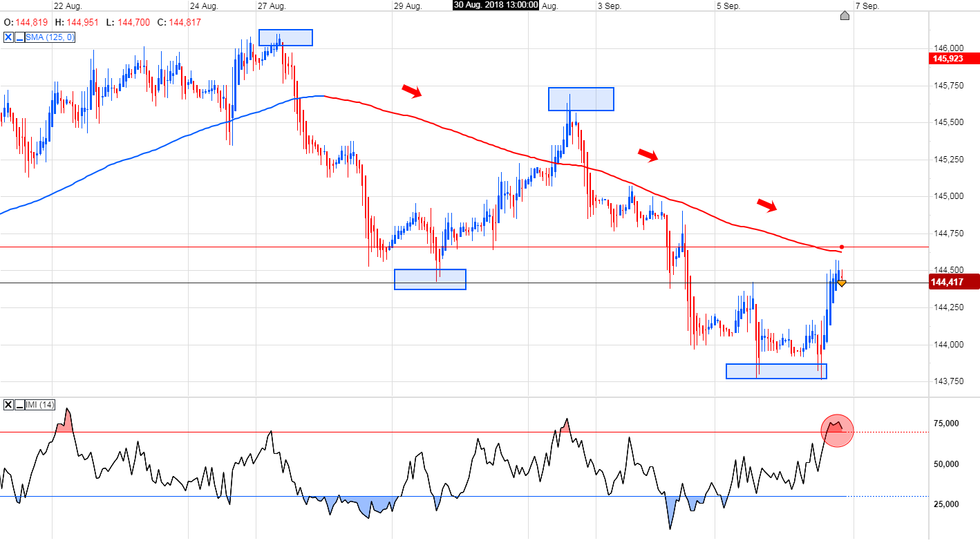Click the grey up-arrow icon above the price scale
The height and width of the screenshot is (543, 980).
pos(845,16)
